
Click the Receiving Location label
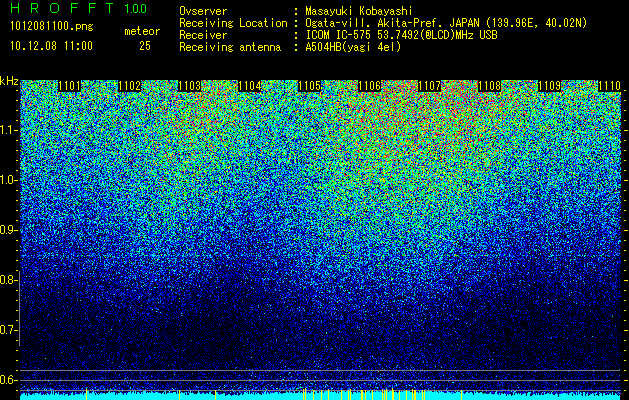[233, 23]
